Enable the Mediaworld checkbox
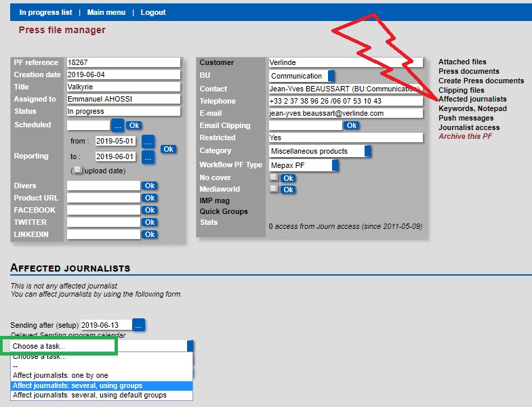 [x=273, y=190]
